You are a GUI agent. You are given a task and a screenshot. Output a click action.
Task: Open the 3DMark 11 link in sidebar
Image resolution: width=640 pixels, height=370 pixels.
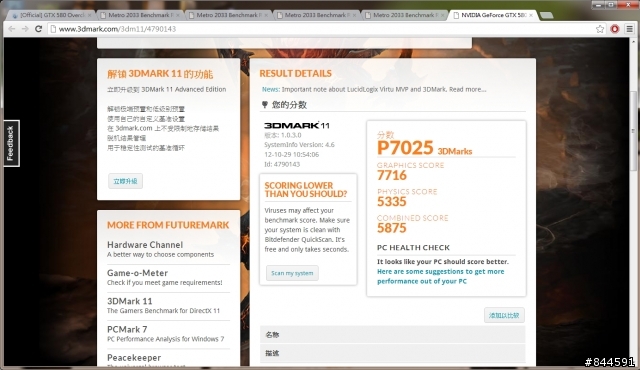pos(129,301)
